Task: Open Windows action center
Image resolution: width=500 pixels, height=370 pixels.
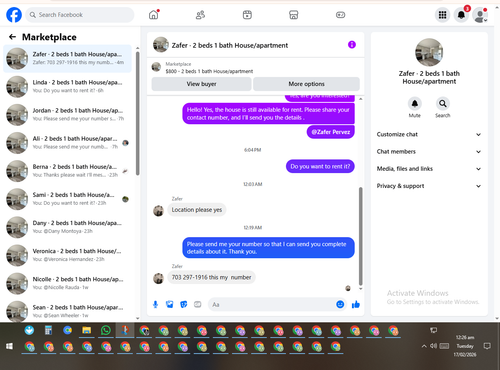Action: pyautogui.click(x=487, y=346)
